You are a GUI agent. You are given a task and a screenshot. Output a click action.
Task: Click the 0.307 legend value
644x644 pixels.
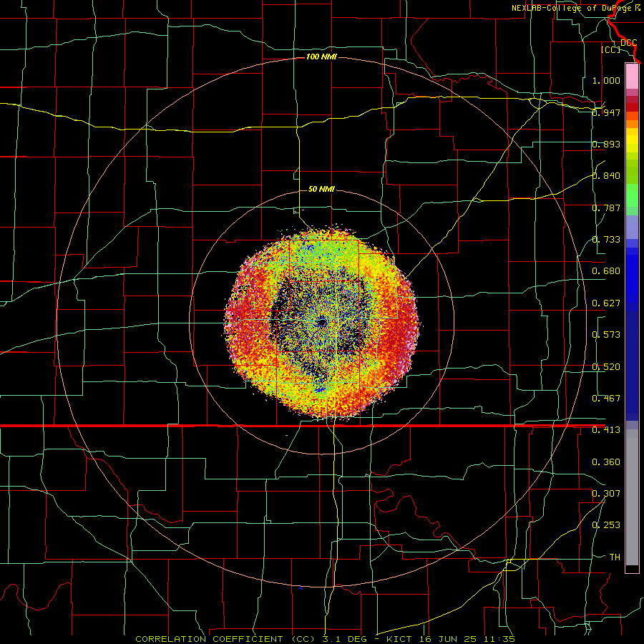click(x=606, y=494)
